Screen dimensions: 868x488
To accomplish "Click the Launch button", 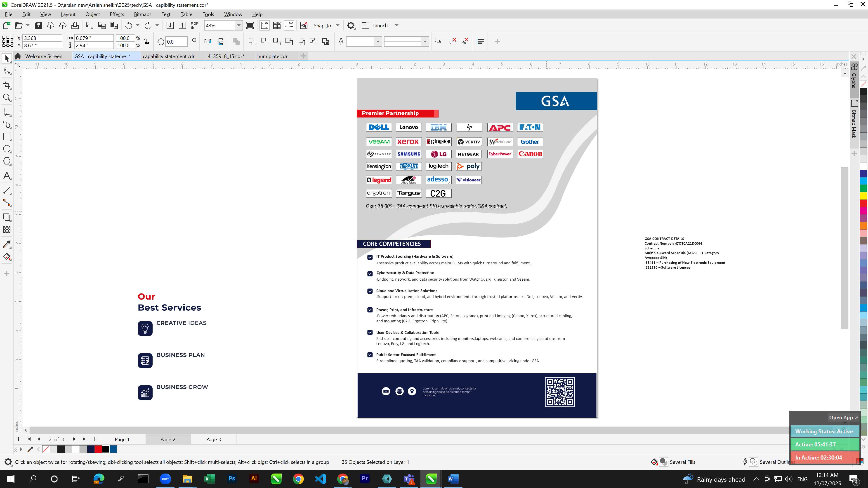I will [x=375, y=25].
